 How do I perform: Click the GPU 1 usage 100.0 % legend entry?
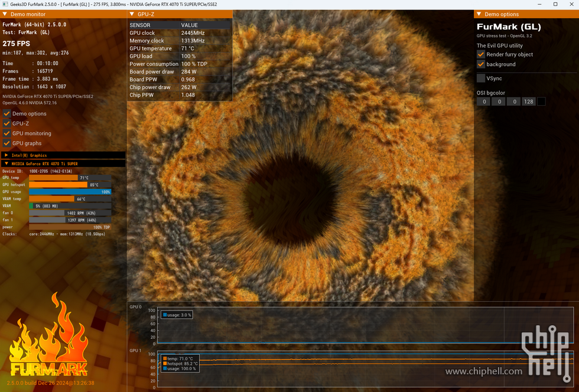(180, 368)
